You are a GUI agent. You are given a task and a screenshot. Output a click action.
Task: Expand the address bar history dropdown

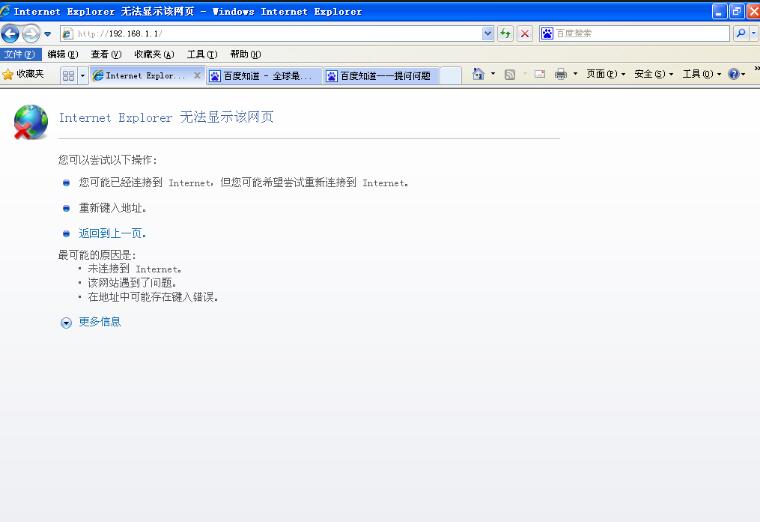point(488,33)
